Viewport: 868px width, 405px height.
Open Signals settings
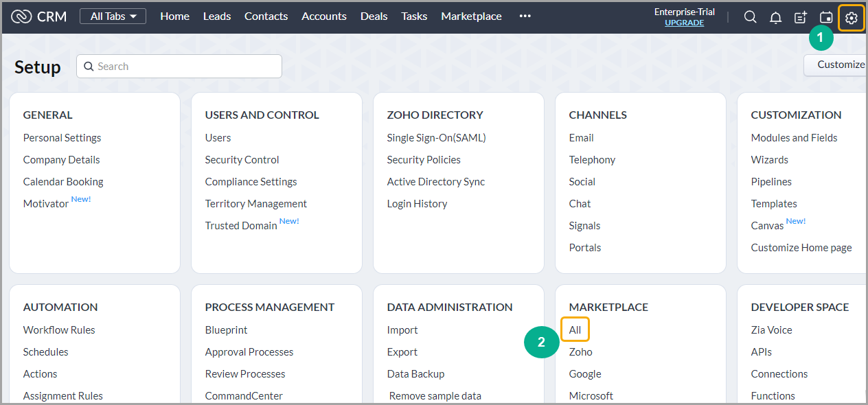[x=584, y=226]
